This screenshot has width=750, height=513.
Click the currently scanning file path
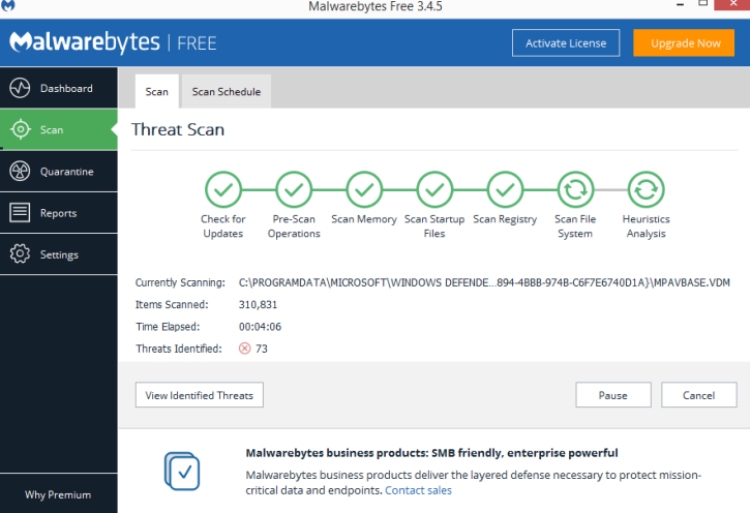click(484, 283)
